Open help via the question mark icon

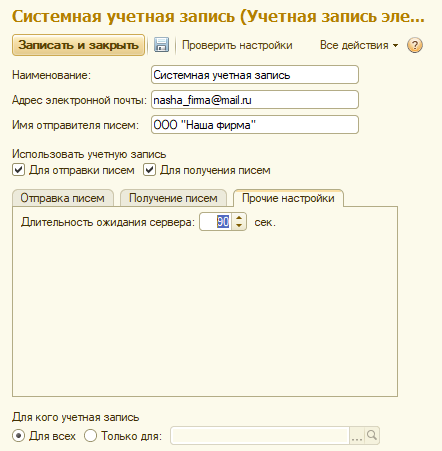(415, 45)
